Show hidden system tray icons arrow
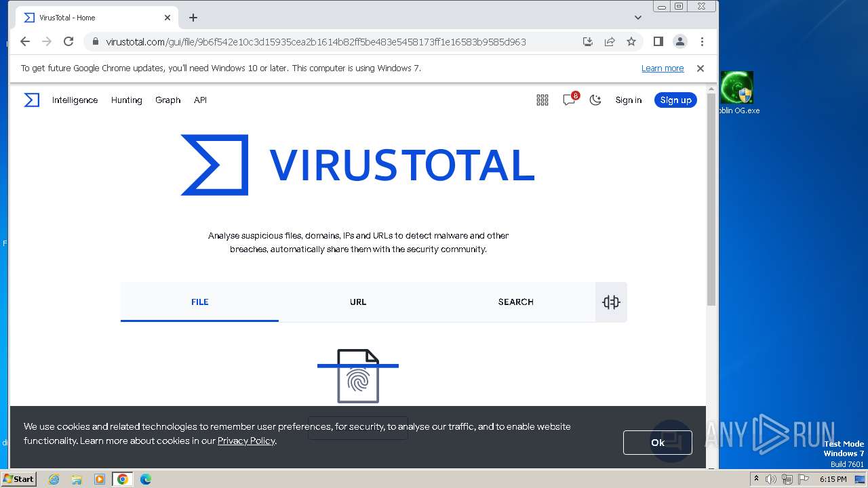This screenshot has width=868, height=488. click(x=756, y=479)
